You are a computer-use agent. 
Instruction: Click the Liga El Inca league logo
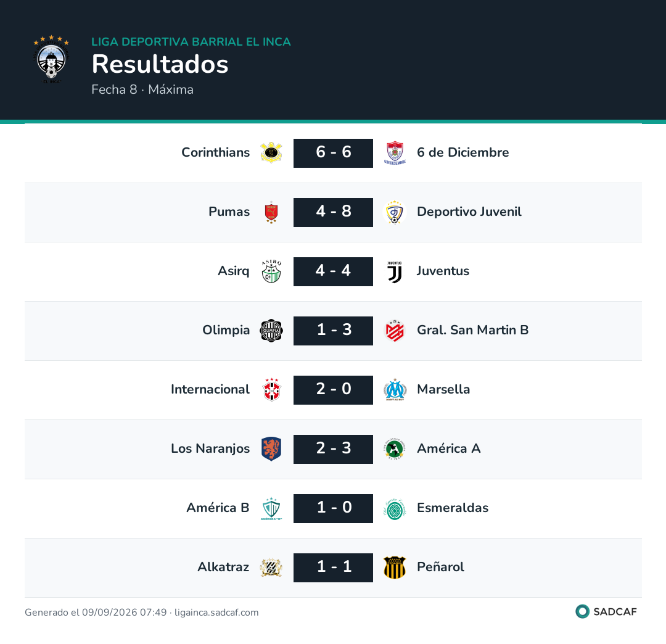pos(51,59)
